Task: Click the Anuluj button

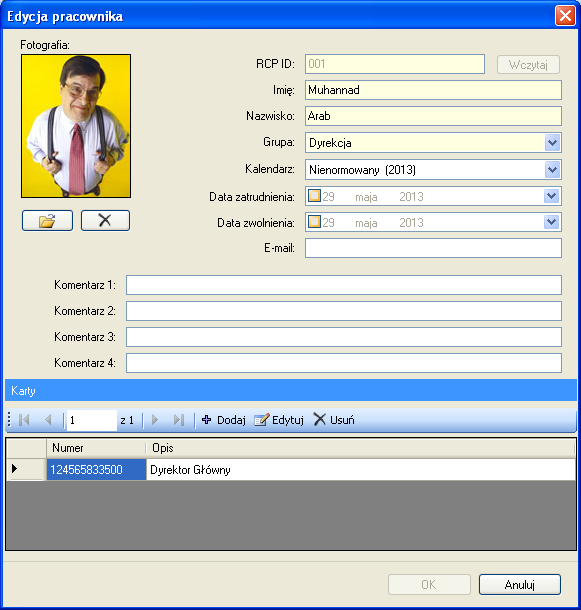Action: point(520,584)
